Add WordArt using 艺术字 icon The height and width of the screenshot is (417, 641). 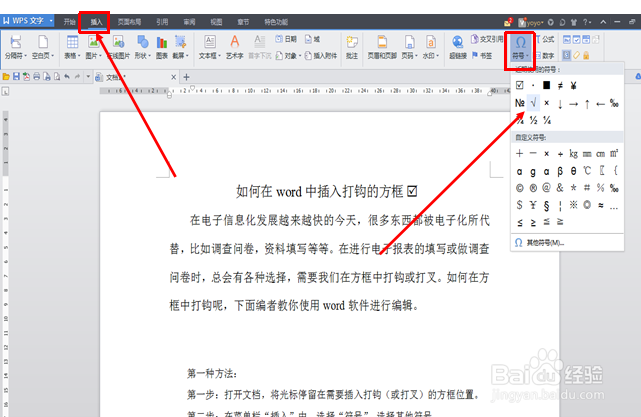tap(234, 47)
